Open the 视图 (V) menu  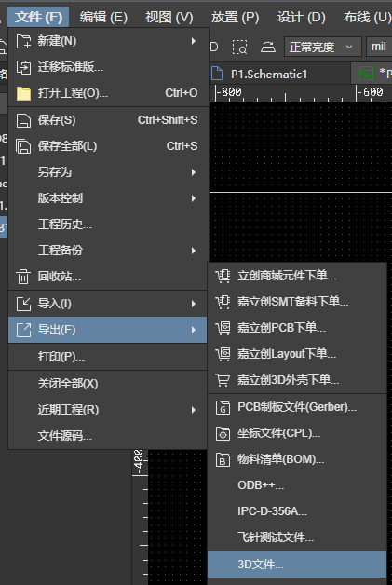[169, 17]
